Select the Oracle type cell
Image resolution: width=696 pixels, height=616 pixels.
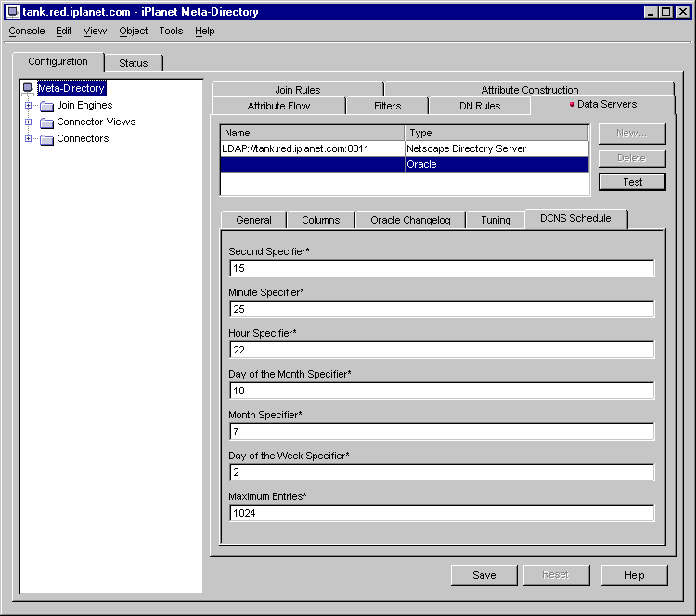(496, 164)
